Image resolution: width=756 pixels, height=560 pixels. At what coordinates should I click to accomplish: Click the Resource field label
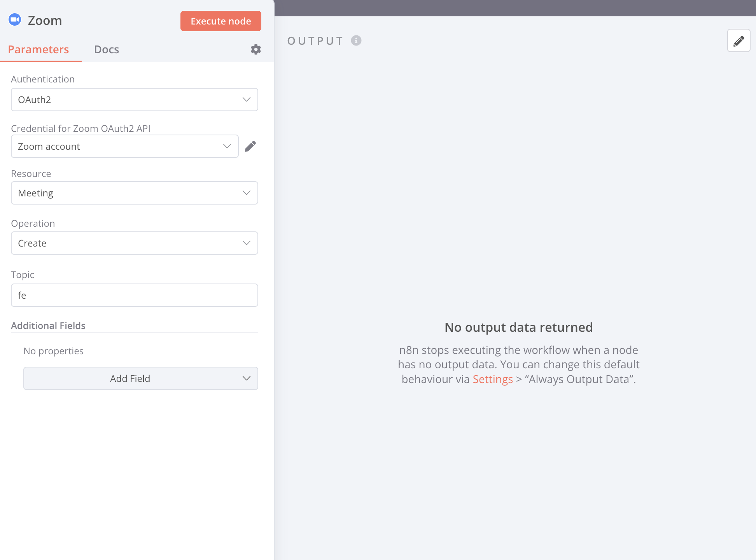tap(31, 173)
